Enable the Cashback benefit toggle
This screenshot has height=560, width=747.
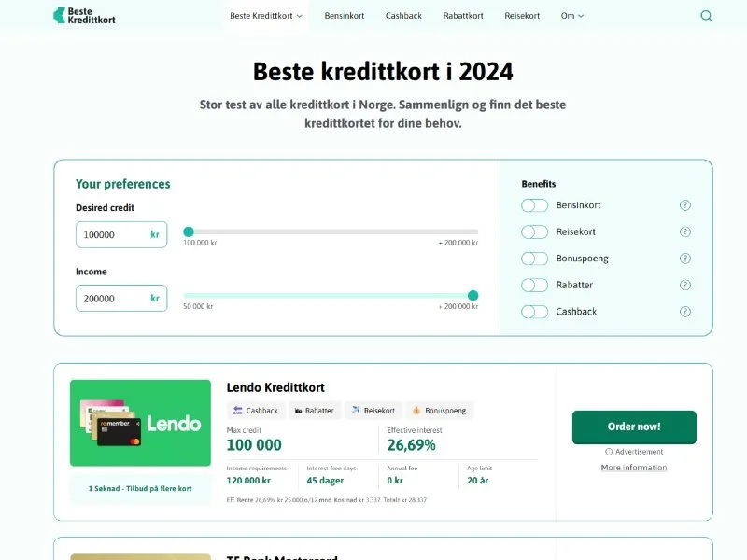click(x=534, y=312)
